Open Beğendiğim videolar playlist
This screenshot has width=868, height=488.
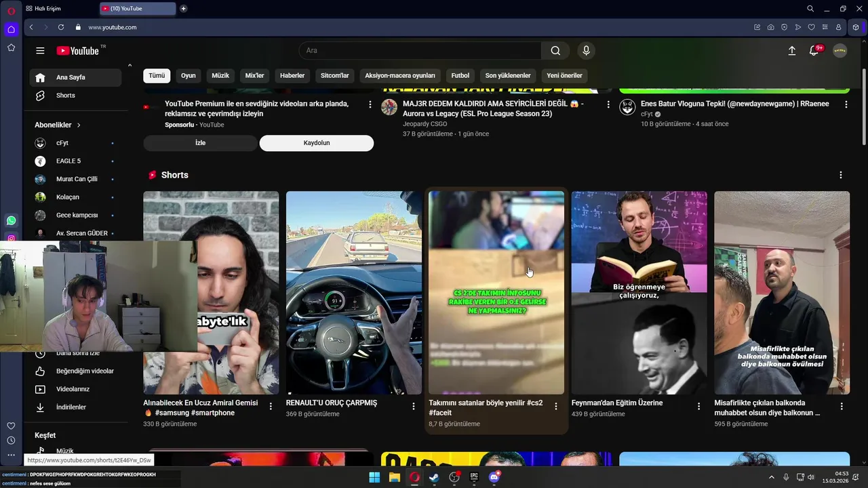75,371
